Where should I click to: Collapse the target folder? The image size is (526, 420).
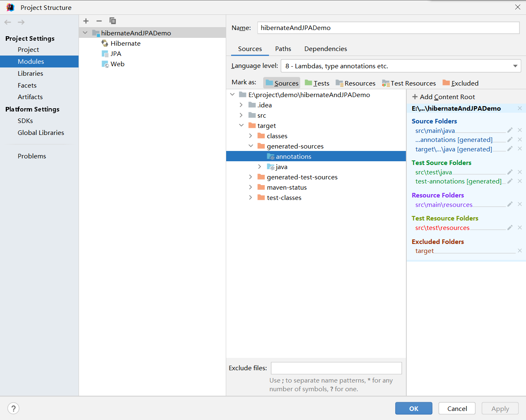[241, 125]
